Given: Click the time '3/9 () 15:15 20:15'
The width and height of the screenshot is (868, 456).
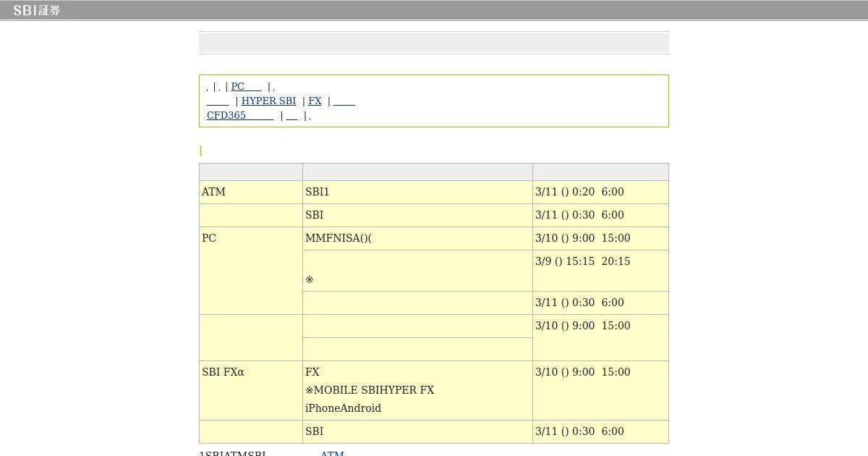Looking at the screenshot, I should click(582, 261).
